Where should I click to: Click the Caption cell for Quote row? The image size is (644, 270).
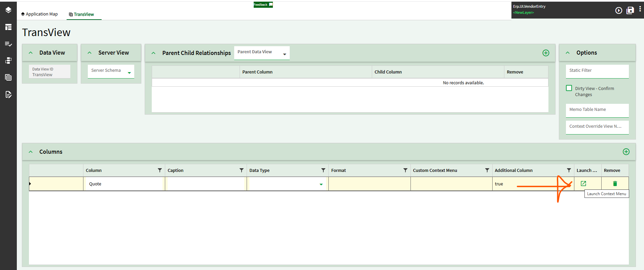(206, 184)
